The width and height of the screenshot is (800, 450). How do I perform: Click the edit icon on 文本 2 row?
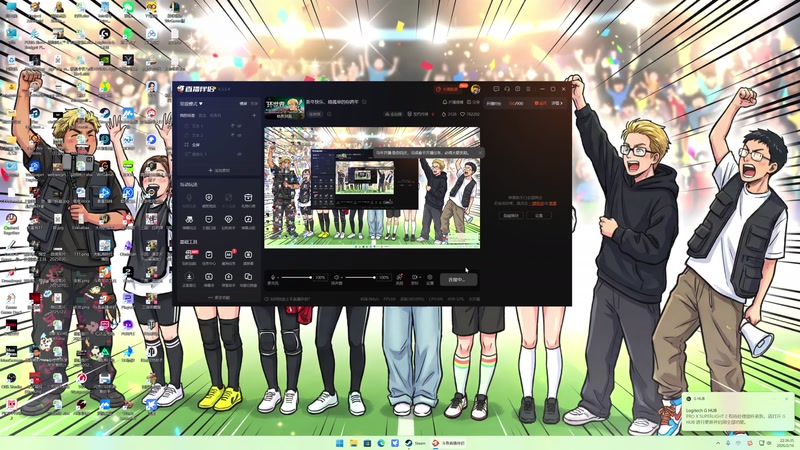[x=233, y=135]
